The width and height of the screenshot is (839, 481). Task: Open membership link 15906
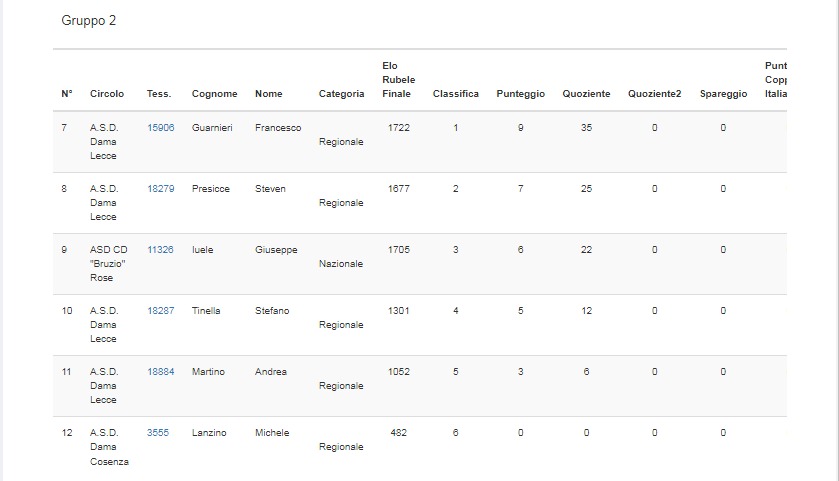pos(160,128)
